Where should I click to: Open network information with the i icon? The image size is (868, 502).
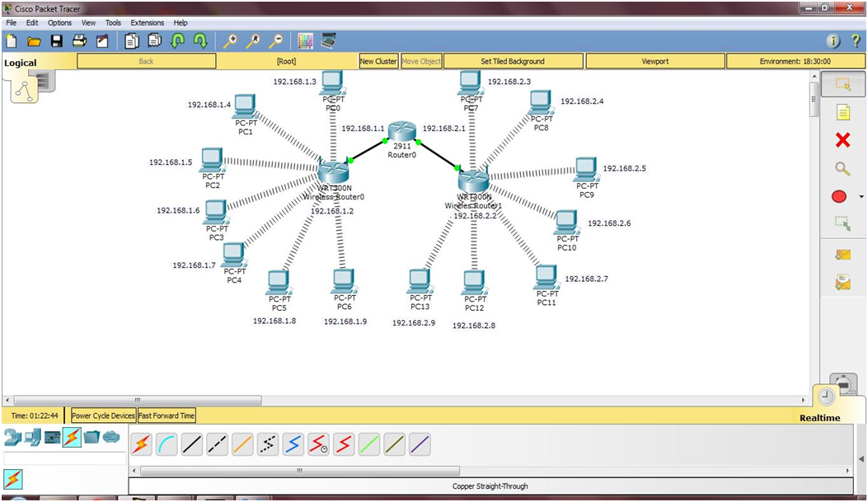point(833,41)
